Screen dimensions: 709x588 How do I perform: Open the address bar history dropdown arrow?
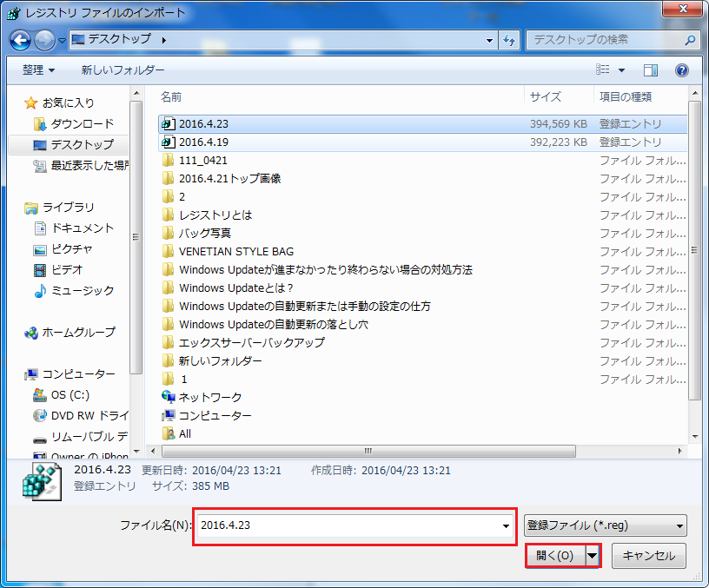pyautogui.click(x=489, y=40)
